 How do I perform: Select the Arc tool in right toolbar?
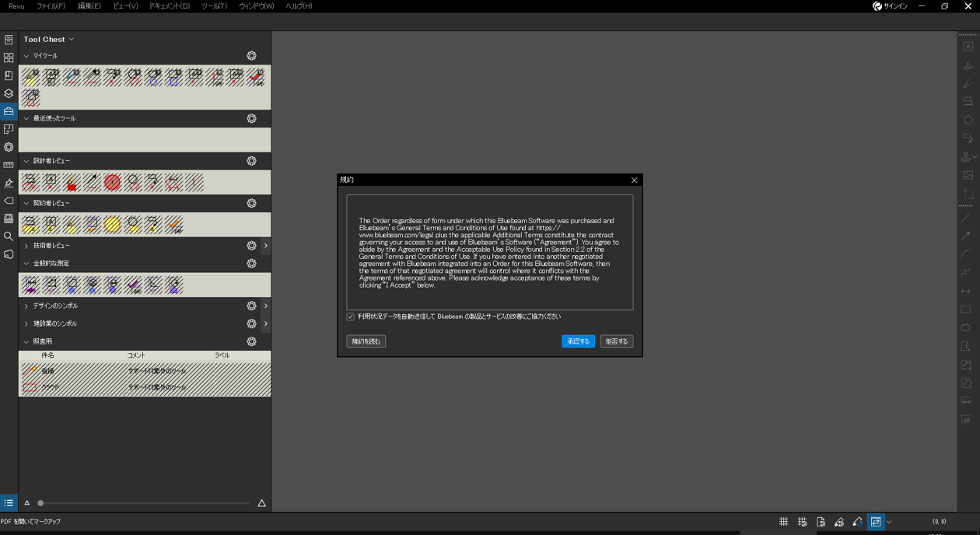click(x=966, y=254)
